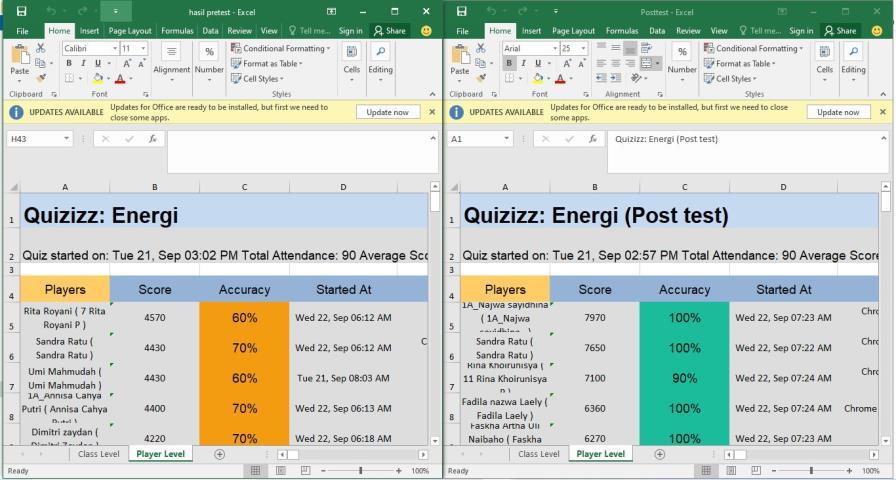Adjust the zoom slider in hasil pretest status bar

pos(361,471)
